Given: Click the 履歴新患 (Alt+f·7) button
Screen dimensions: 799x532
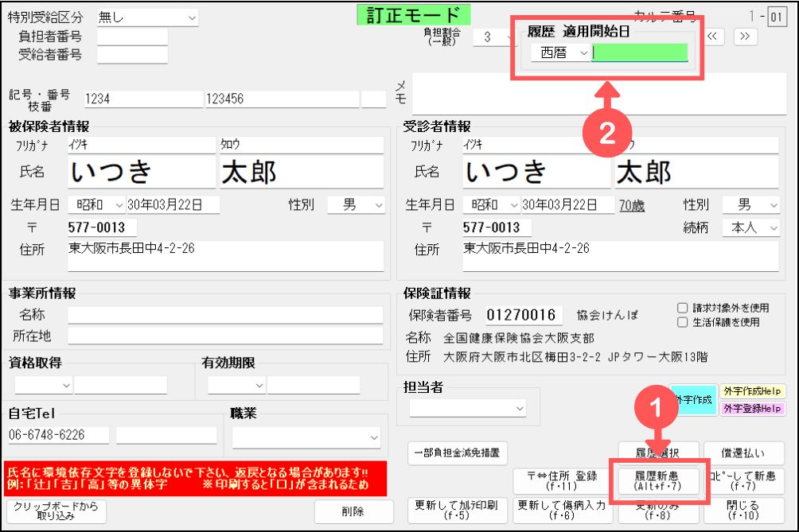Looking at the screenshot, I should click(x=657, y=480).
